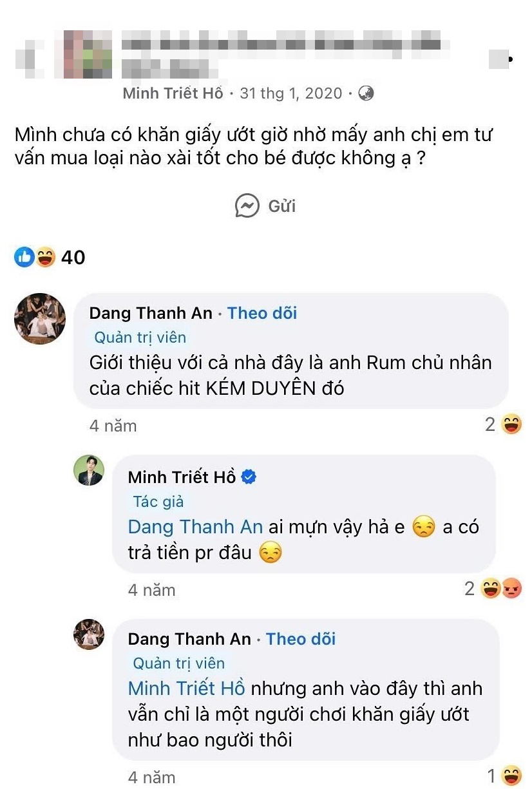Open Dang Thanh An's top comment avatar
The height and width of the screenshot is (789, 532).
click(40, 319)
